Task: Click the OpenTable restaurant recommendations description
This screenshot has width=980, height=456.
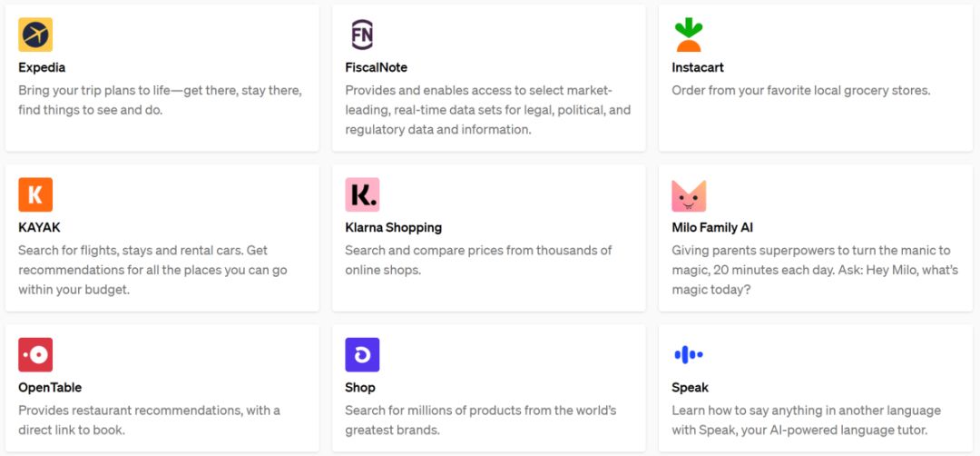Action: pyautogui.click(x=149, y=420)
